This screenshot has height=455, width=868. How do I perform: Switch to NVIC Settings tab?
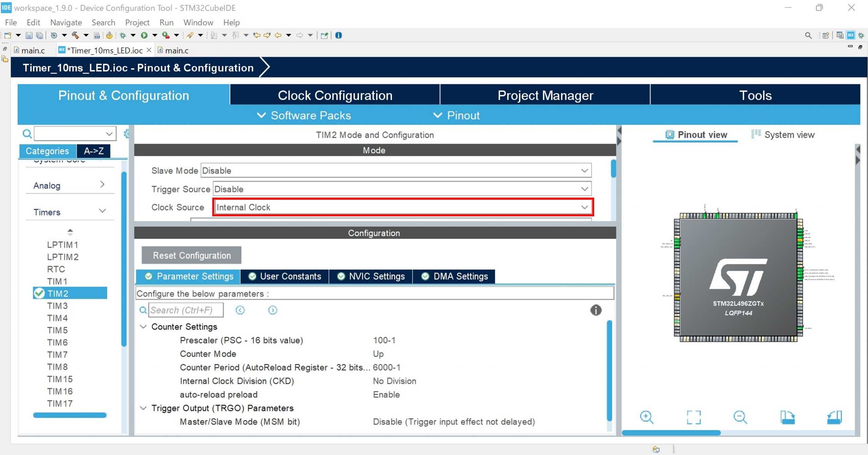pyautogui.click(x=371, y=276)
